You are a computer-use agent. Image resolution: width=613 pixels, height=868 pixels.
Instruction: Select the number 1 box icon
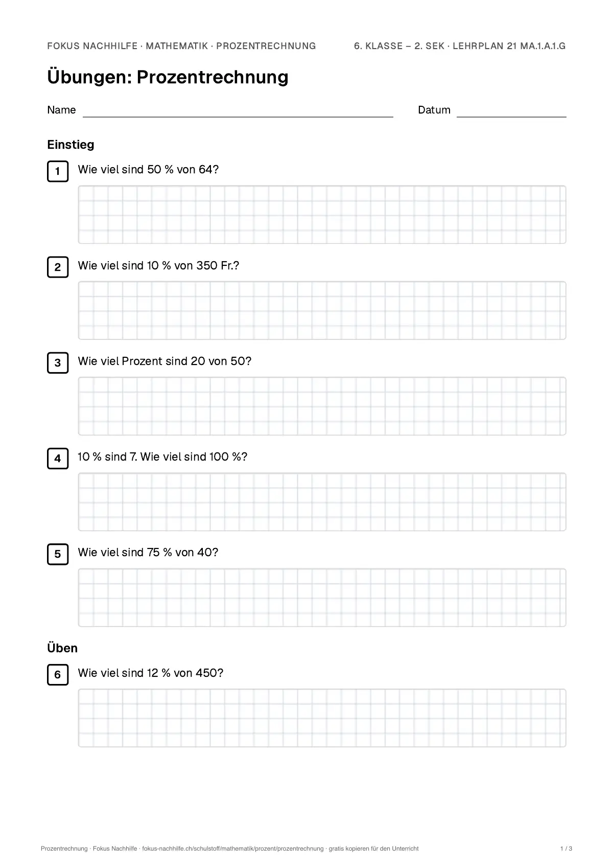pos(58,171)
